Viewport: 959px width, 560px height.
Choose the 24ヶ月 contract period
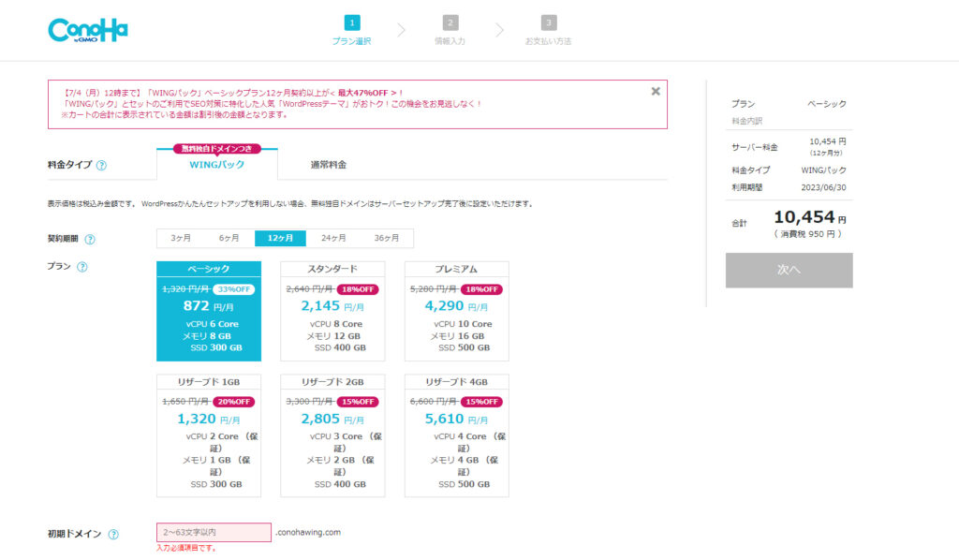[333, 238]
